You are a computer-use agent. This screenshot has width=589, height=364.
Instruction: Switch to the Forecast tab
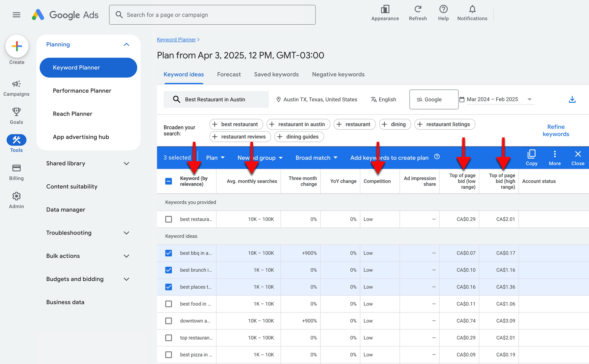pos(229,74)
